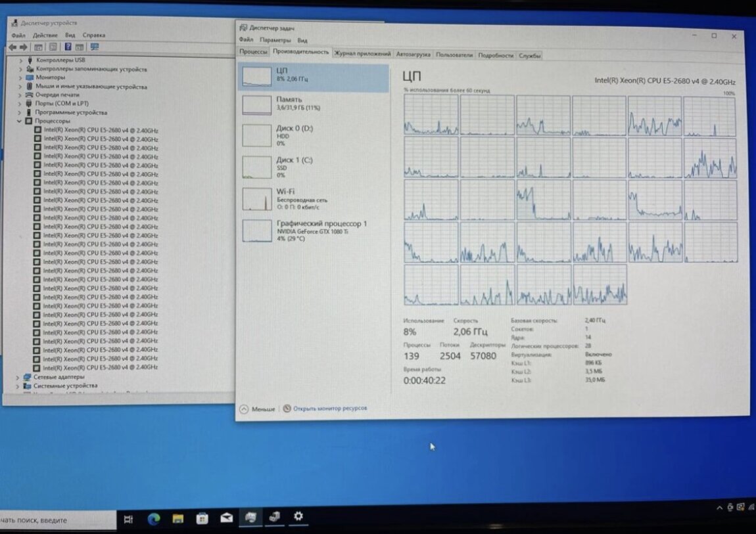Click the Task View icon on the taskbar
This screenshot has height=534, width=756.
(x=129, y=519)
